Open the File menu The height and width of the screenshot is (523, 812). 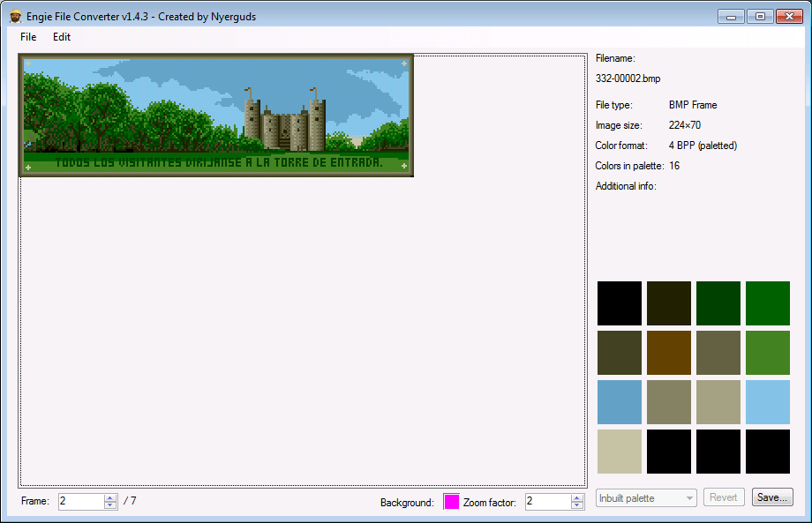pos(28,37)
